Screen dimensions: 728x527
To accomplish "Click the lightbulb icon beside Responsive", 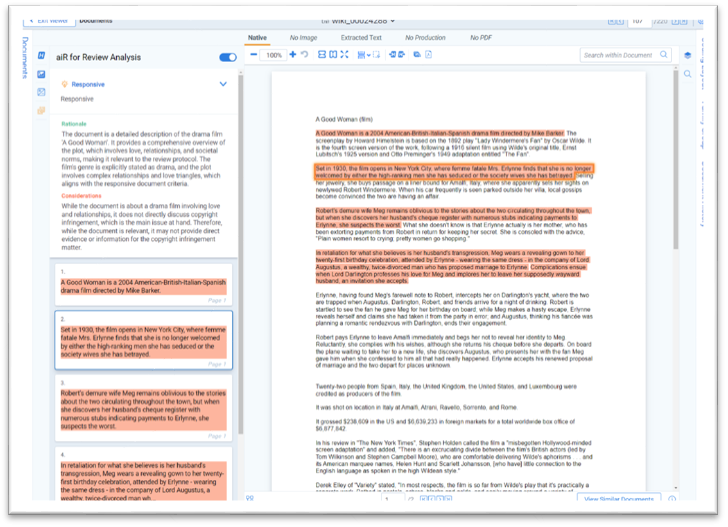I will (x=65, y=84).
